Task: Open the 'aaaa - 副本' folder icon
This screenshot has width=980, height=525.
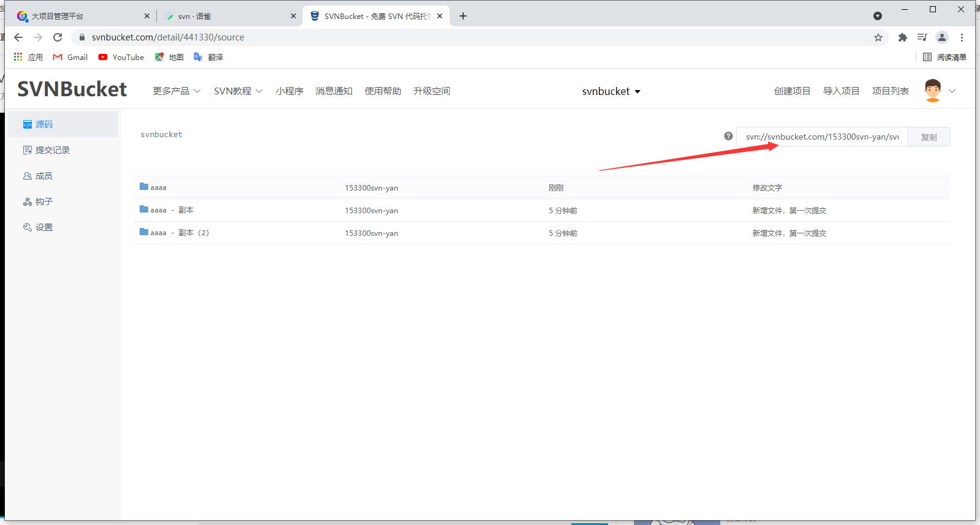Action: pos(144,209)
